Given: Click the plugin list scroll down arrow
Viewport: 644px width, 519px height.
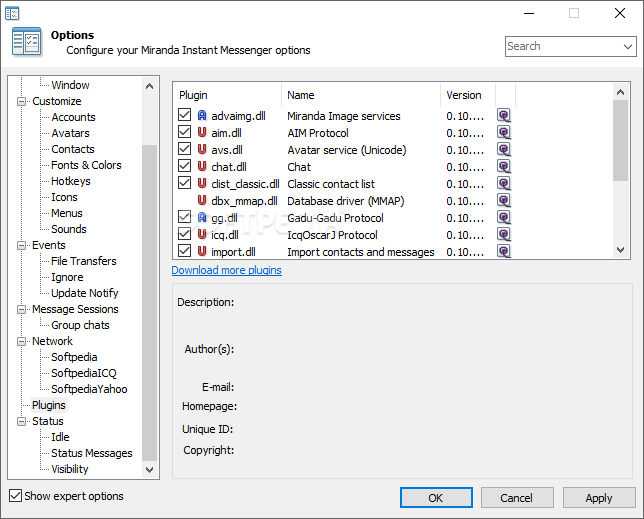Looking at the screenshot, I should click(621, 250).
